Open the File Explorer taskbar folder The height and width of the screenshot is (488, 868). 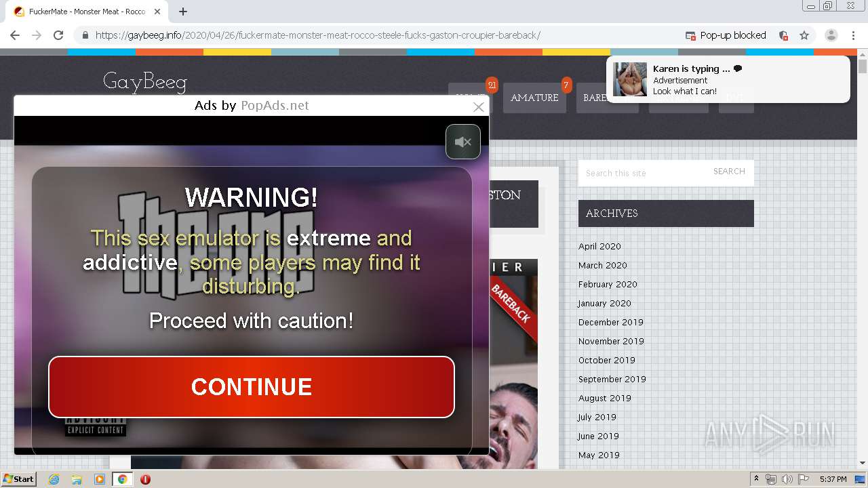[77, 479]
